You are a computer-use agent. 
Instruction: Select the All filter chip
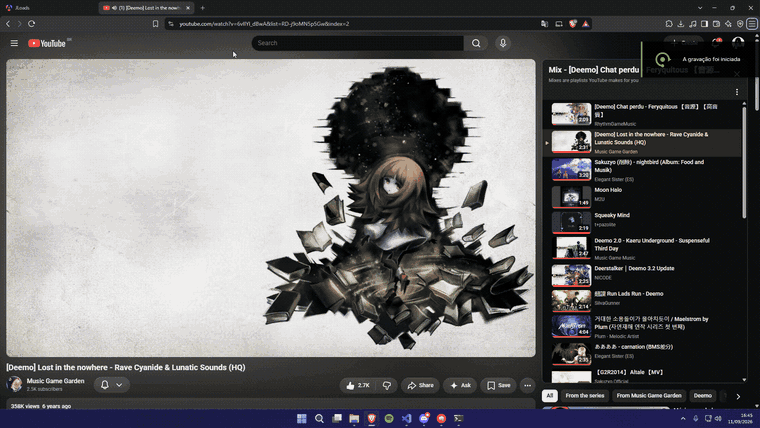tap(550, 396)
